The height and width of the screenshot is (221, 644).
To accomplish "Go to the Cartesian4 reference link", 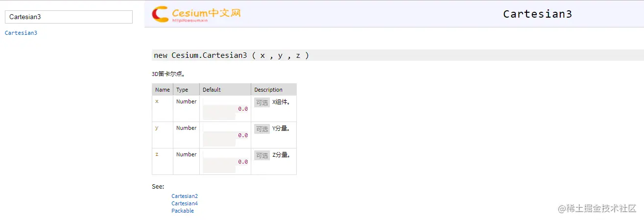I will [x=185, y=203].
